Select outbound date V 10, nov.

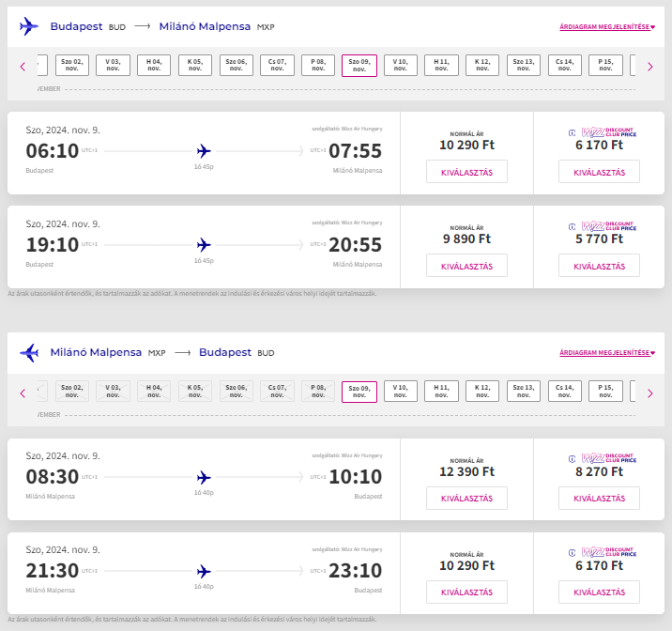400,65
